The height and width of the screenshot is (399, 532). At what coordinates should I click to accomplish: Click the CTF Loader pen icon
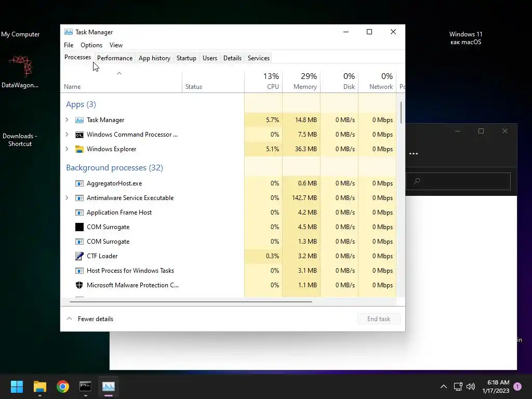point(79,256)
